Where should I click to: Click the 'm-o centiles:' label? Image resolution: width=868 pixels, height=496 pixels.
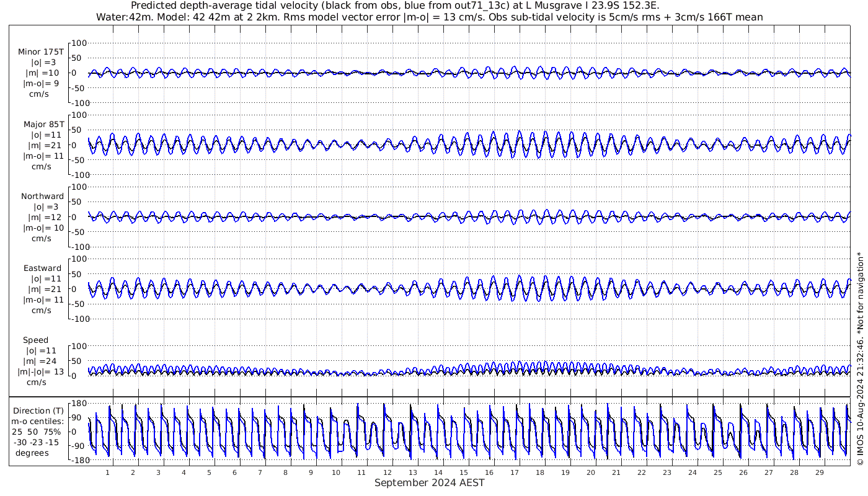[37, 422]
